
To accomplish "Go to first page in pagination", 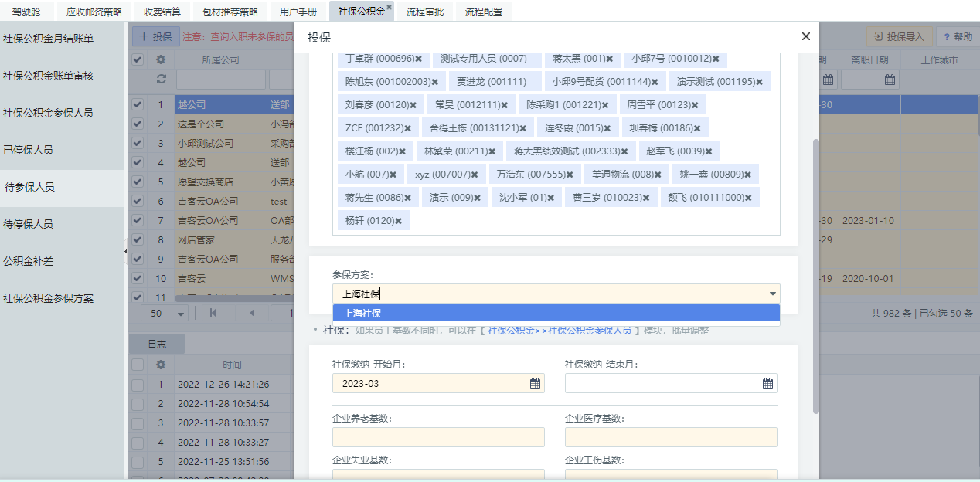I will pyautogui.click(x=213, y=314).
